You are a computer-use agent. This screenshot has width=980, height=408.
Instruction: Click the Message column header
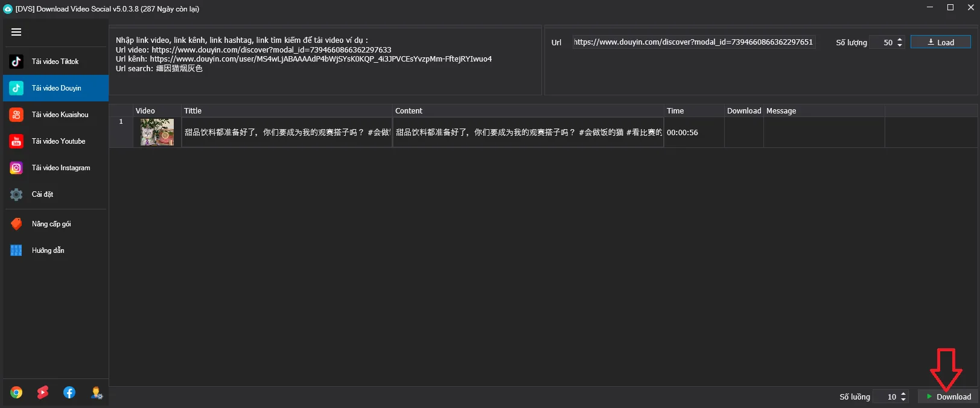tap(824, 111)
